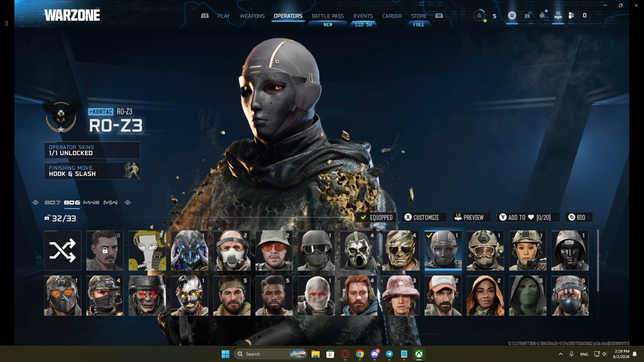Select the orange-goggled masked operator thumbnail

63,296
